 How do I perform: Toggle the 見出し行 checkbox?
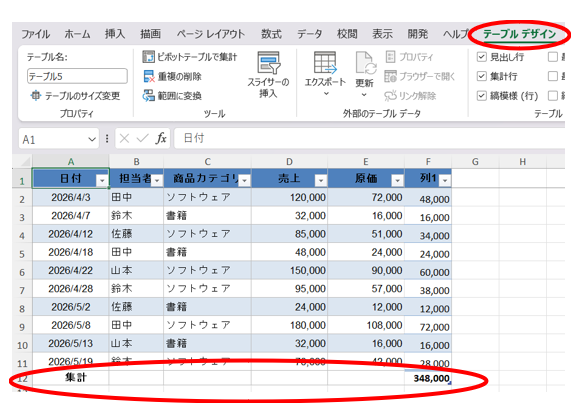(x=481, y=57)
